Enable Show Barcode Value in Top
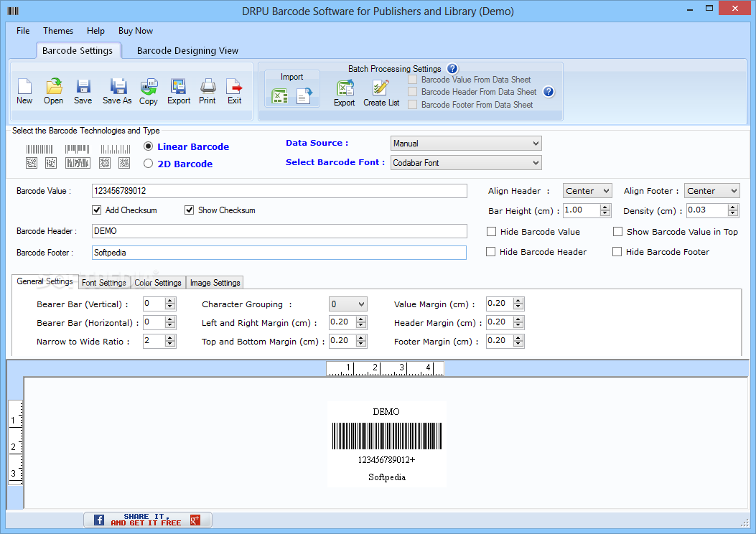The width and height of the screenshot is (756, 534). click(x=617, y=232)
